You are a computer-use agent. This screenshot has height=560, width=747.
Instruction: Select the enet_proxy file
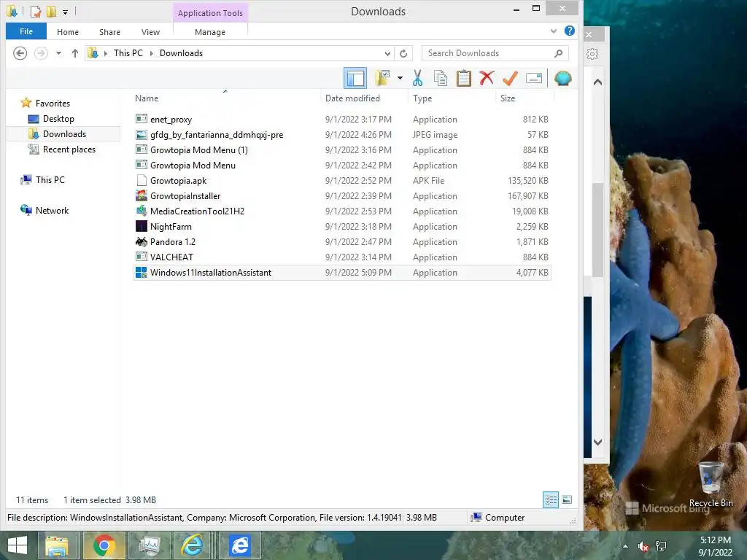[341, 120]
